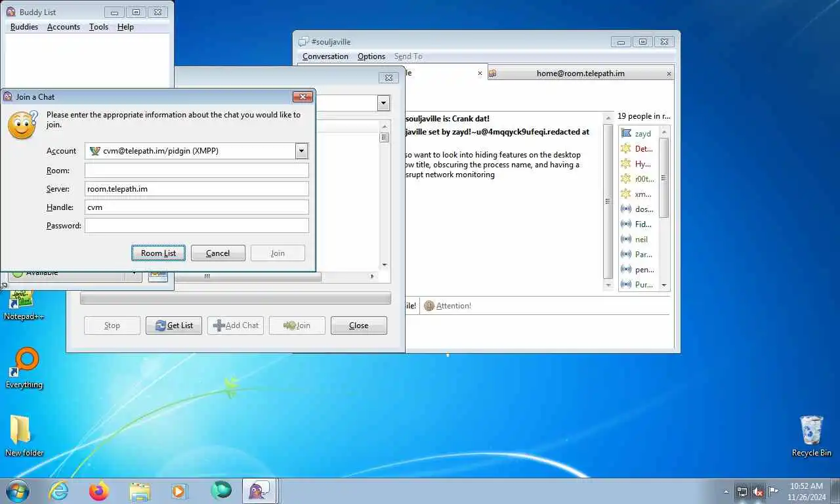Click the network tray icon

tap(742, 491)
